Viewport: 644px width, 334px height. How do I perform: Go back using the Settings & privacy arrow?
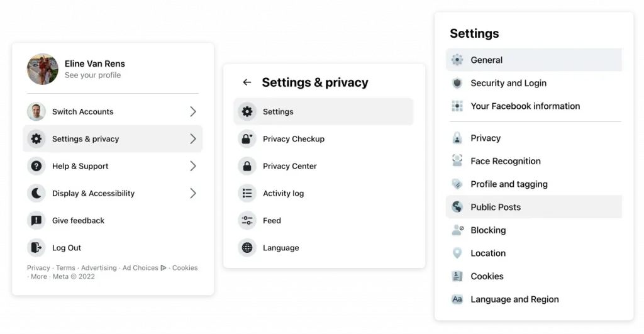(247, 82)
